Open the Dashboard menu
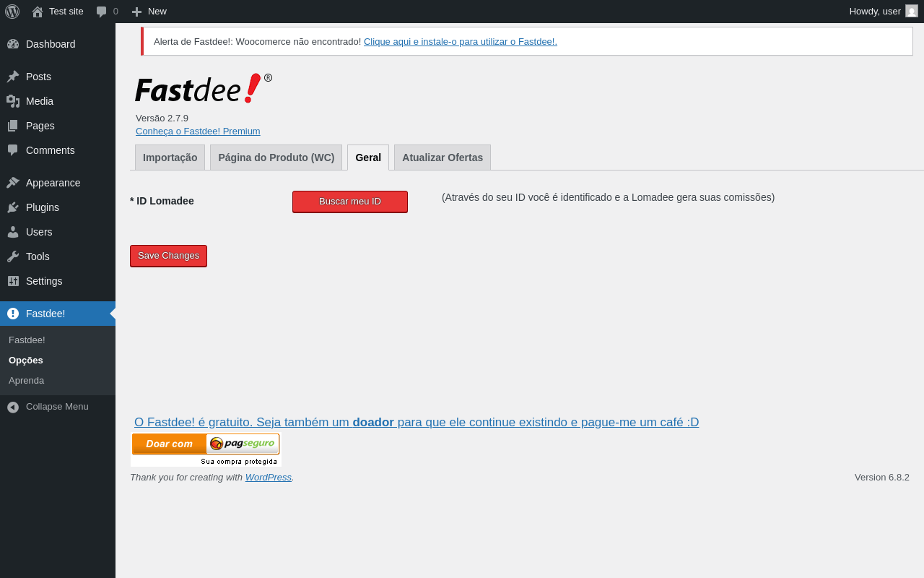 pyautogui.click(x=58, y=44)
